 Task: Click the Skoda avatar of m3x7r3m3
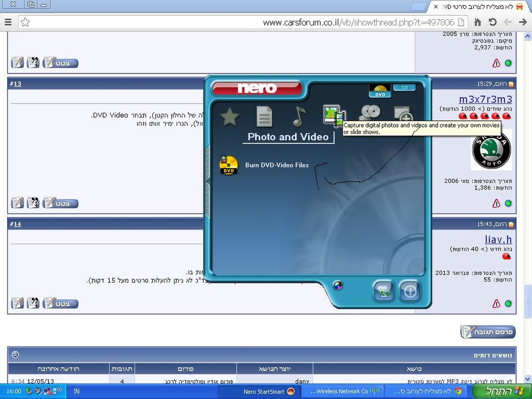tap(491, 149)
